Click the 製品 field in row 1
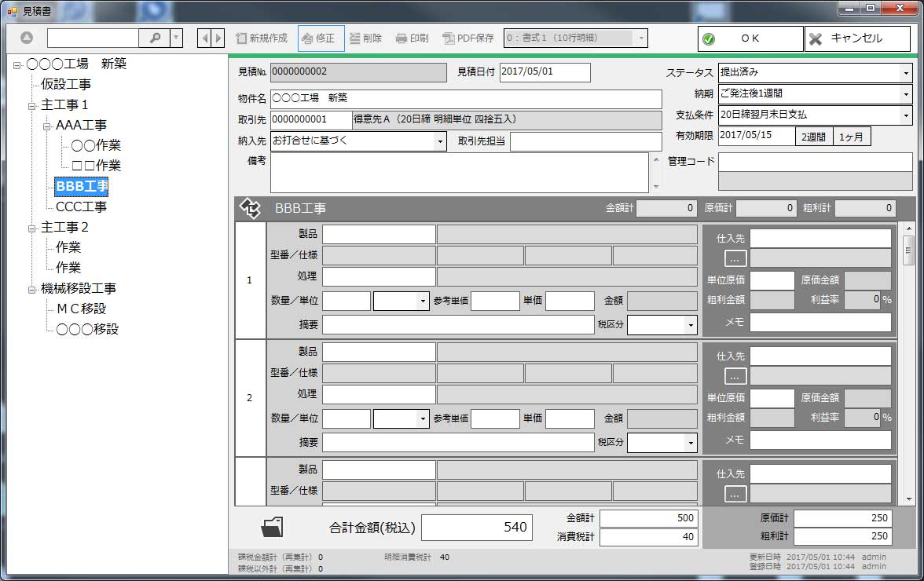 (x=379, y=234)
